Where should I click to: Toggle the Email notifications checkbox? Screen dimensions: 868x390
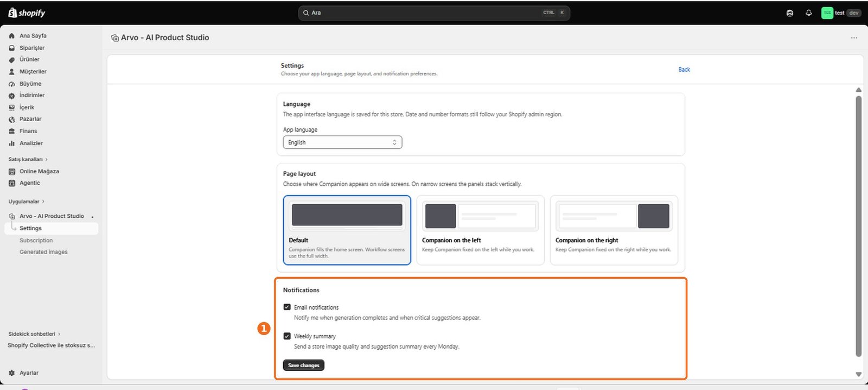point(287,307)
